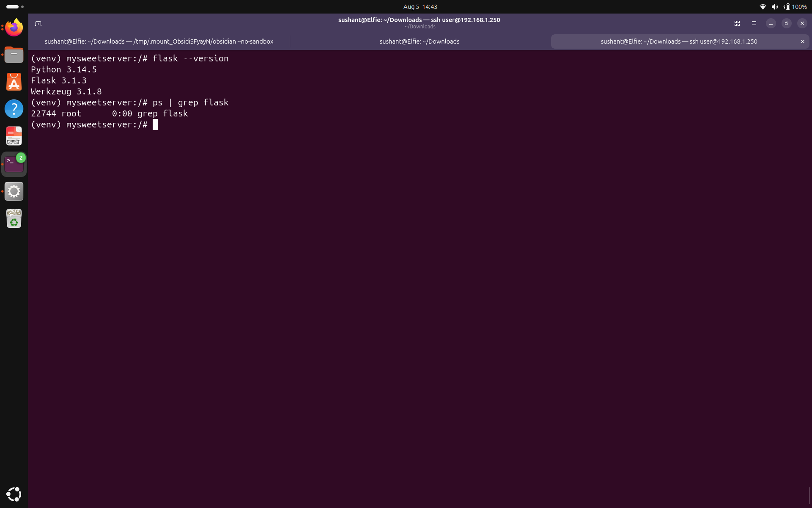This screenshot has width=812, height=508.
Task: Click the terminal scrollbar on the right edge
Action: pyautogui.click(x=809, y=495)
